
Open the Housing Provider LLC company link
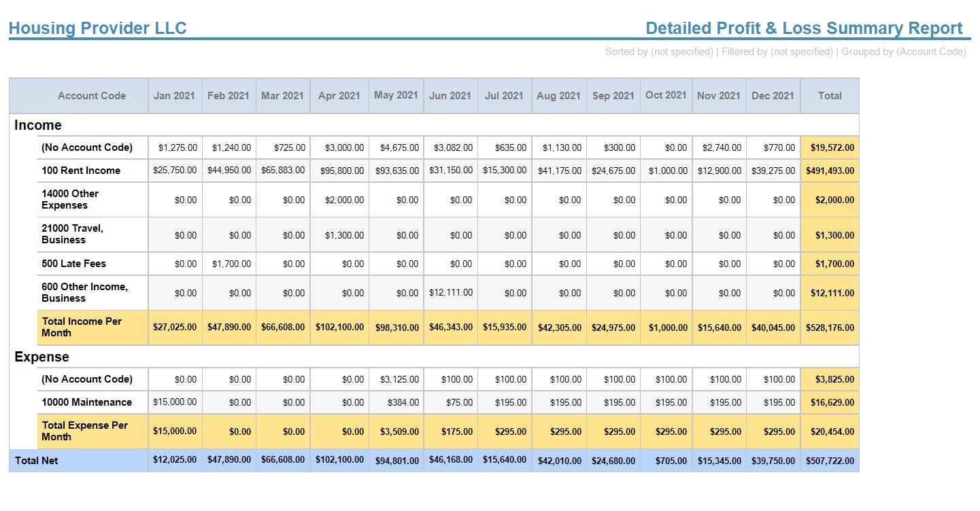pos(97,28)
